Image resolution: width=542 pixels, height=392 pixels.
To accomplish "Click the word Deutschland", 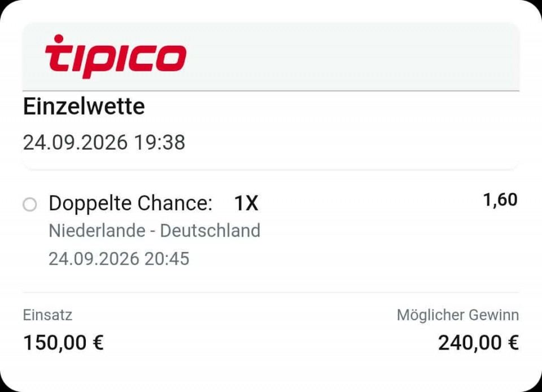I will click(210, 231).
